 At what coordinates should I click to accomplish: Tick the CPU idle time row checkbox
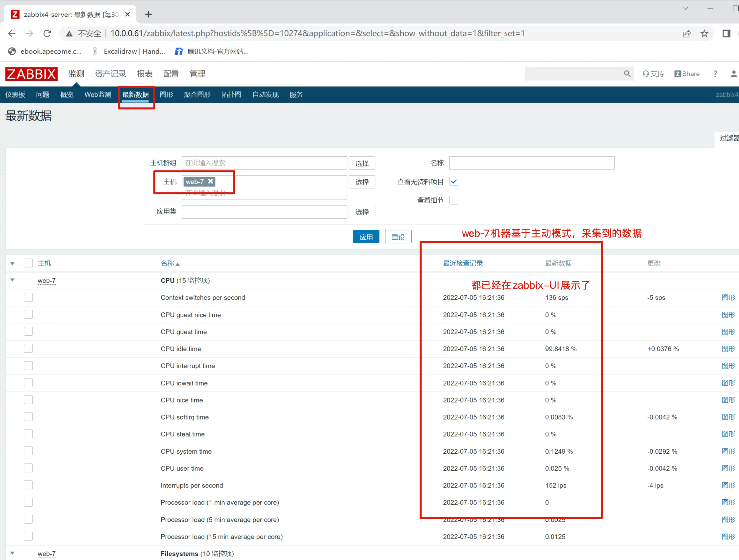28,349
